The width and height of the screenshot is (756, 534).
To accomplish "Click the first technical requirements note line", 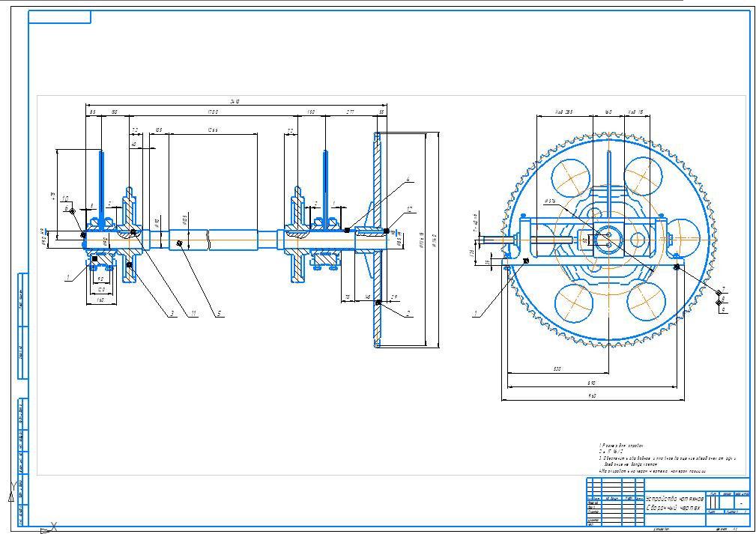I will [x=621, y=446].
